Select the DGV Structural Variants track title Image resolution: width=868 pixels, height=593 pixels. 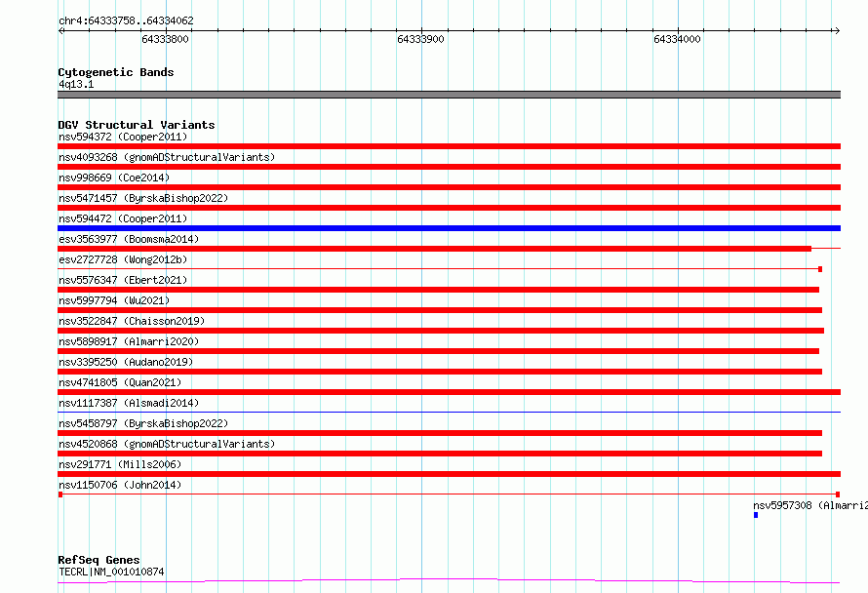coord(137,125)
